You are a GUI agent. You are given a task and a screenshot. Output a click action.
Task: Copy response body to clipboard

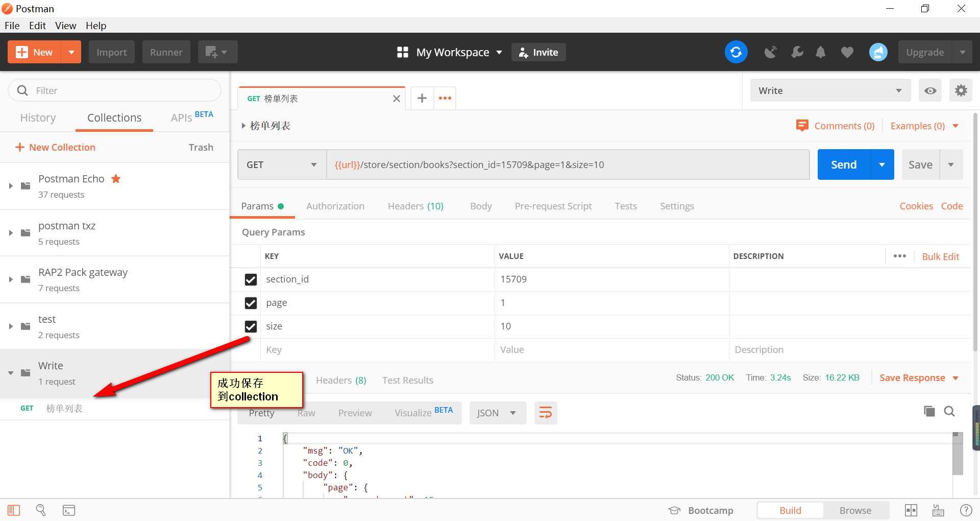[929, 411]
